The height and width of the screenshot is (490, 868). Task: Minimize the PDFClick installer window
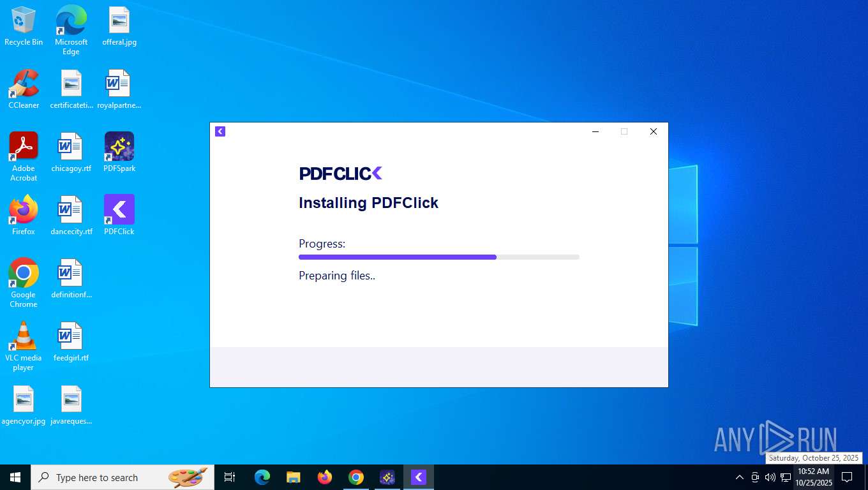(x=595, y=131)
